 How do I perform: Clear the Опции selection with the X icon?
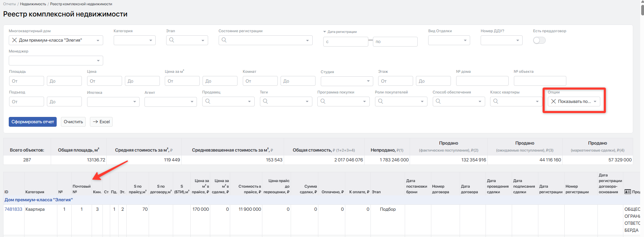(553, 102)
